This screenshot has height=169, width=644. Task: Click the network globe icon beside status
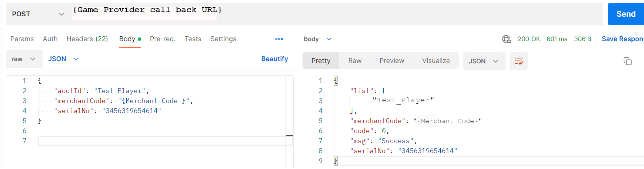(506, 39)
